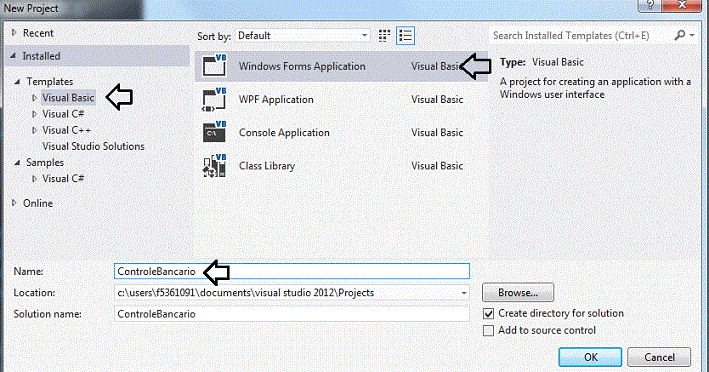709x372 pixels.
Task: Click into the Solution name field
Action: [292, 314]
